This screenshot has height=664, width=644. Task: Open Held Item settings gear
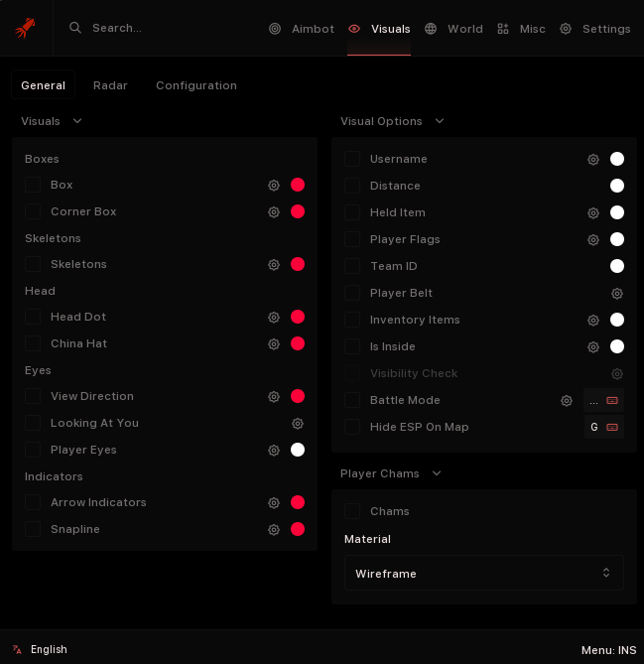(x=593, y=213)
